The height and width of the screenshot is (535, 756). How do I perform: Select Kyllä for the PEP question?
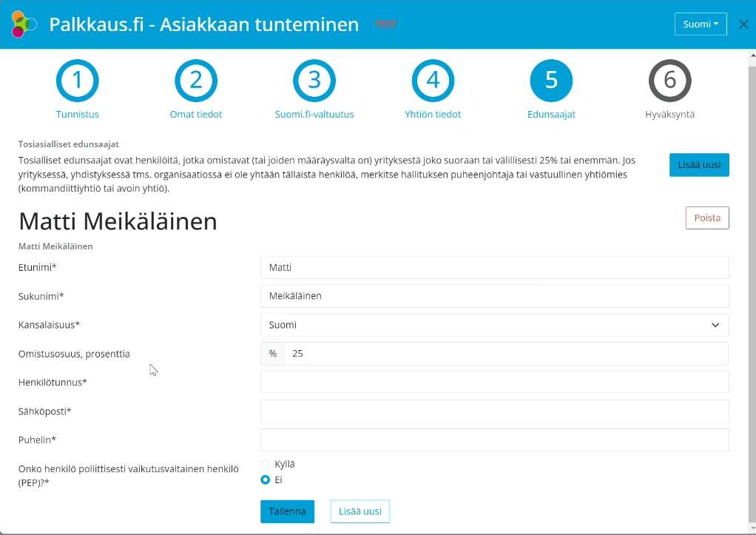pyautogui.click(x=266, y=464)
